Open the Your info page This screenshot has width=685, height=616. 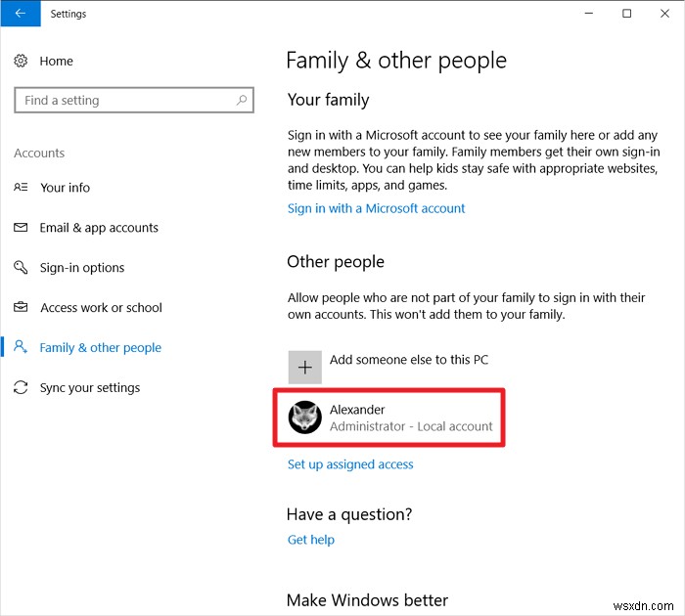(65, 188)
